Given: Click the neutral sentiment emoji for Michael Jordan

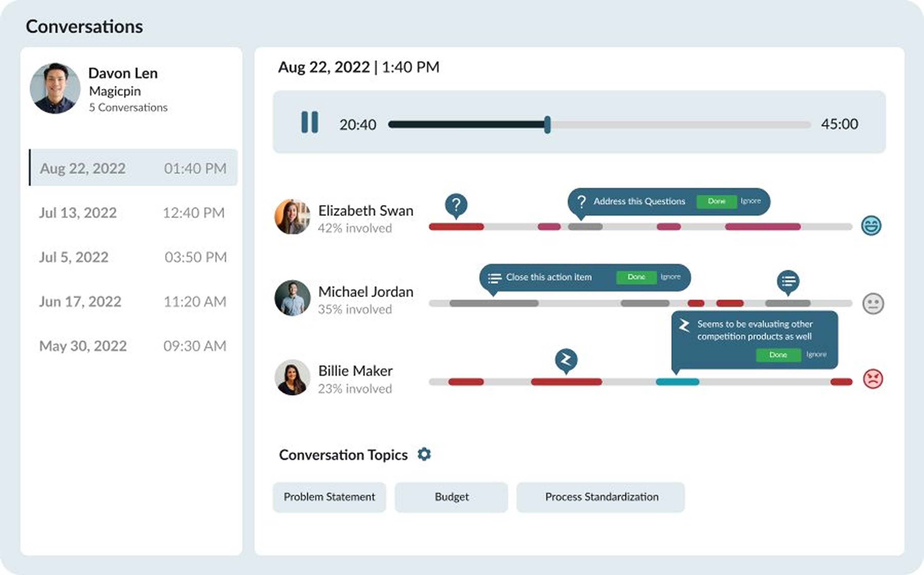Looking at the screenshot, I should [873, 303].
